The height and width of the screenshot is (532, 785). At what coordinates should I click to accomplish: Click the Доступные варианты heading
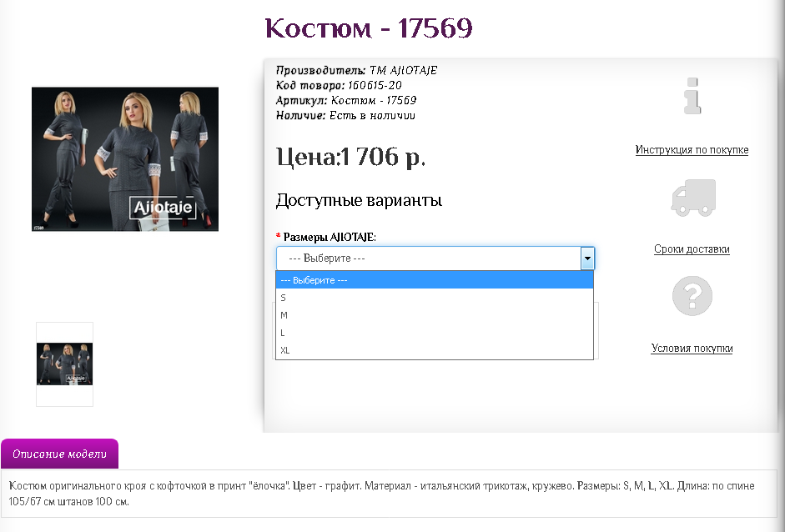click(x=359, y=200)
